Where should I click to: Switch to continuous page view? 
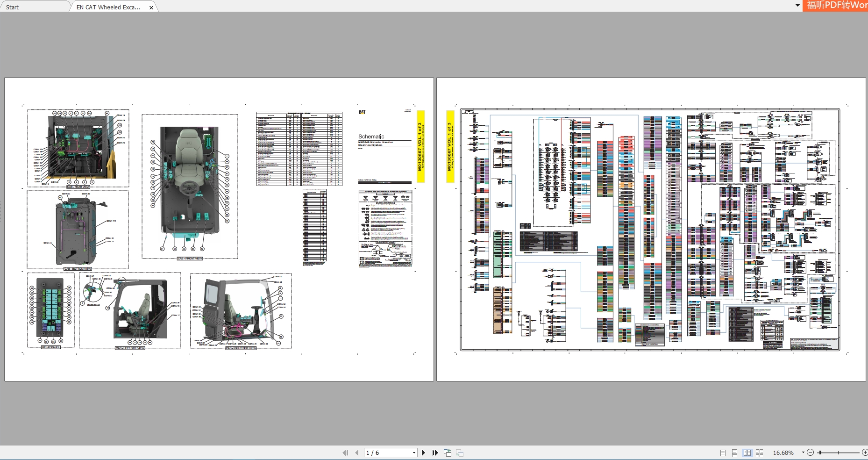(734, 453)
